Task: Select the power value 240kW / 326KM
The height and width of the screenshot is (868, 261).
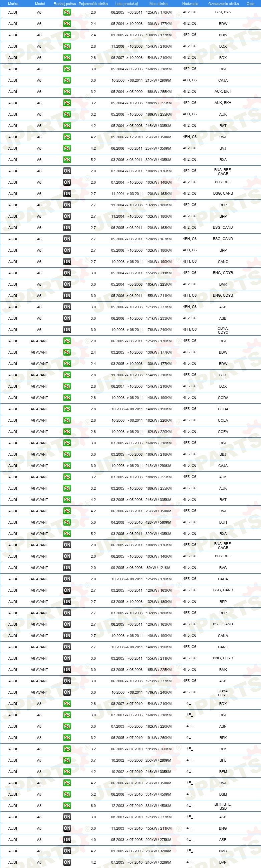Action: (x=159, y=862)
